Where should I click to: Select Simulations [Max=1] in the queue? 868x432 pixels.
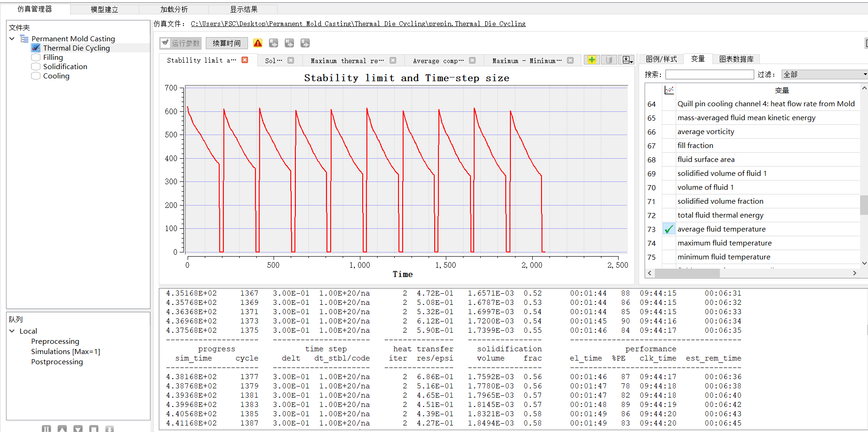[65, 351]
